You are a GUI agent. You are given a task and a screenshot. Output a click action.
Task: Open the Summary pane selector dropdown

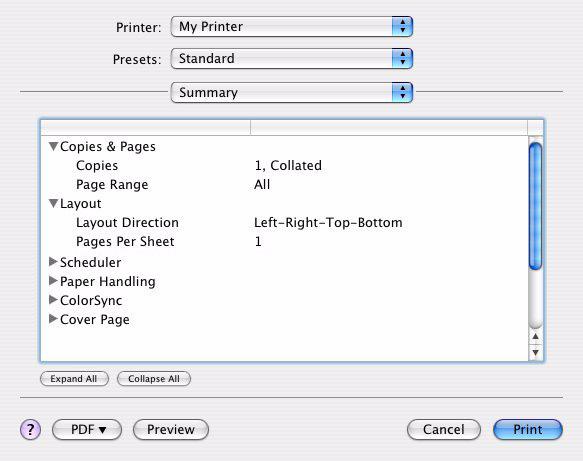pos(292,93)
